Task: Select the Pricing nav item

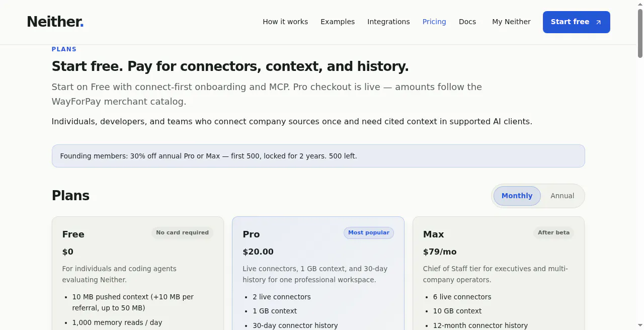Action: tap(434, 22)
